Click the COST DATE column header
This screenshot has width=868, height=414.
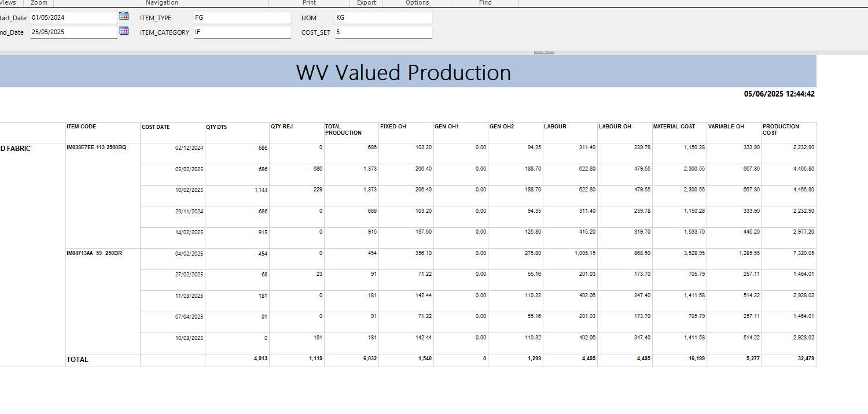(156, 127)
